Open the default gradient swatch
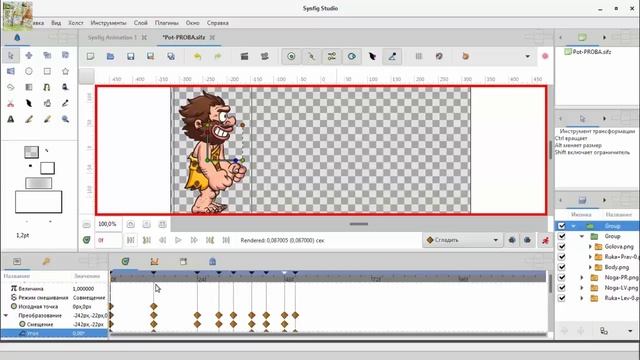The image size is (640, 360). coord(39,183)
